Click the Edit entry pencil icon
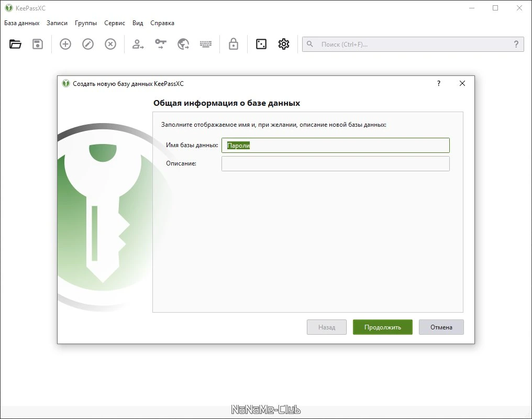 tap(88, 44)
